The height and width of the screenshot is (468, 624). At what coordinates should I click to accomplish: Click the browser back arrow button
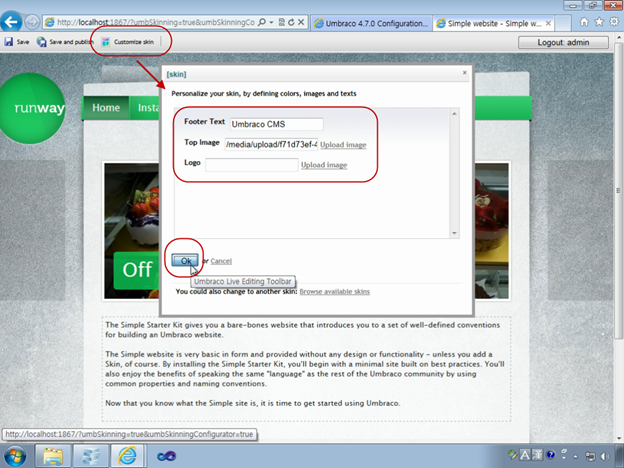(x=11, y=21)
